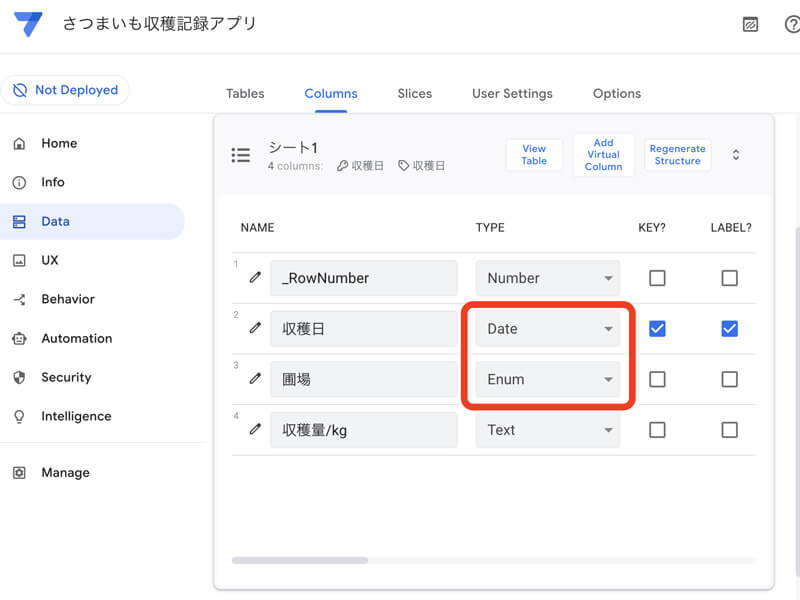800x600 pixels.
Task: Open the Date type dropdown
Action: [x=547, y=328]
